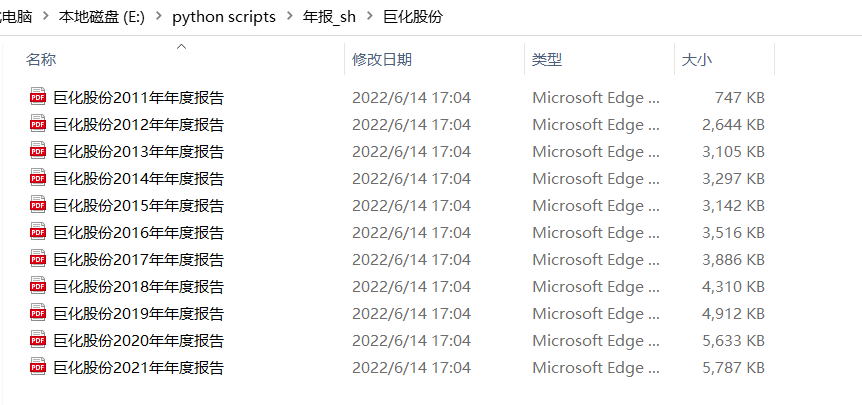Click PDF icon of 巨化股份2015年年度报告
The image size is (862, 405).
click(38, 205)
